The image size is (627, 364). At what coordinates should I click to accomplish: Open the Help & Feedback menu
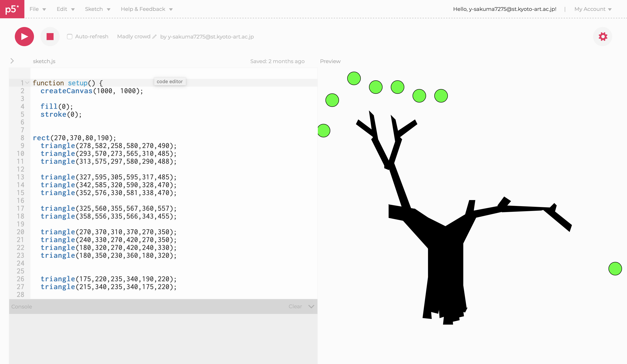(147, 9)
